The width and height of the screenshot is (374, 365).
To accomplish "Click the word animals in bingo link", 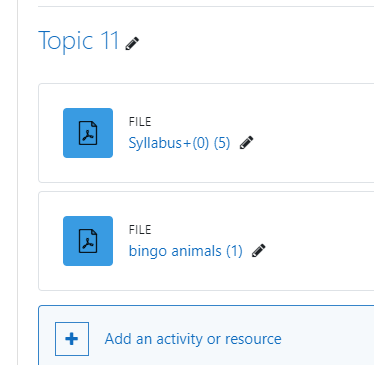I will click(x=196, y=251).
